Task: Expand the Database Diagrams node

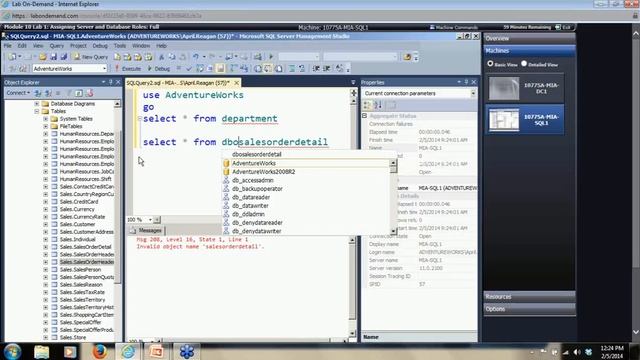Action: click(37, 104)
